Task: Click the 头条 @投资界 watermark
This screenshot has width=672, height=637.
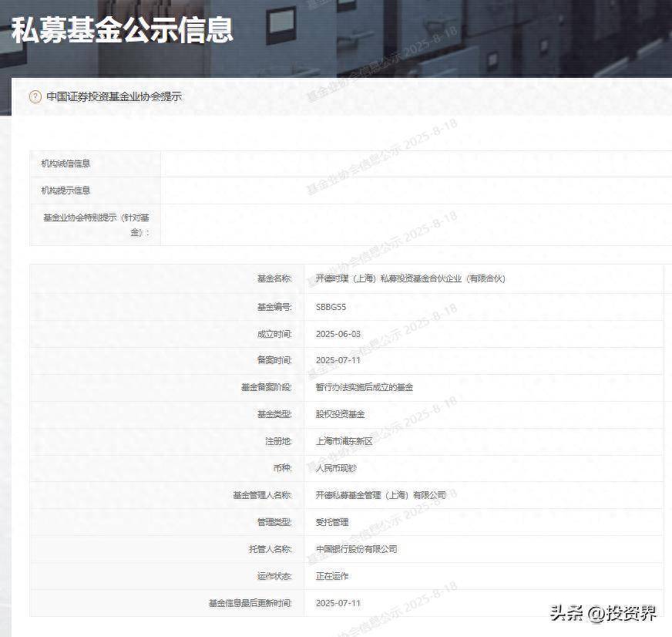Action: 603,613
